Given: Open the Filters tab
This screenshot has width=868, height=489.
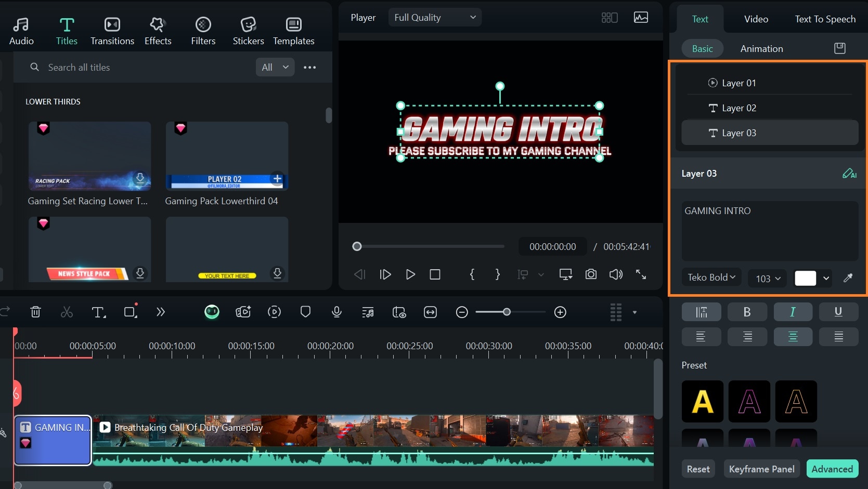Looking at the screenshot, I should 203,31.
